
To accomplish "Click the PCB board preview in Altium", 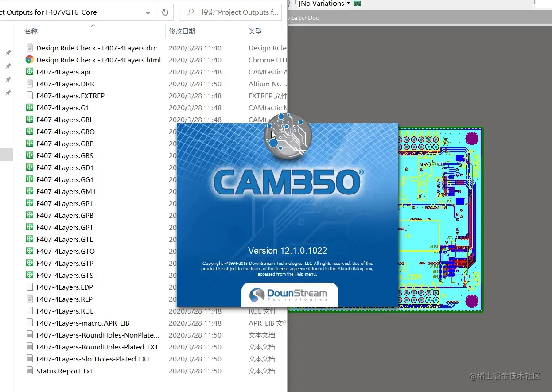I will point(441,220).
